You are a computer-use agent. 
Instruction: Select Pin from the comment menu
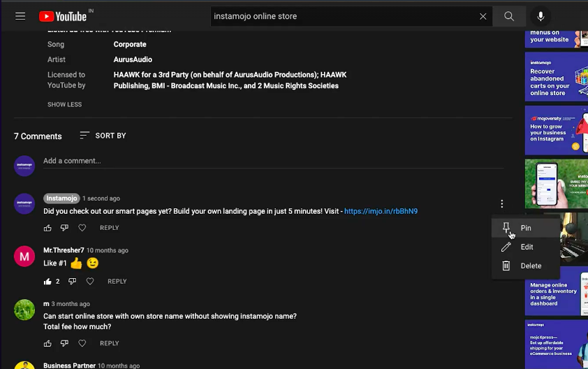click(525, 228)
